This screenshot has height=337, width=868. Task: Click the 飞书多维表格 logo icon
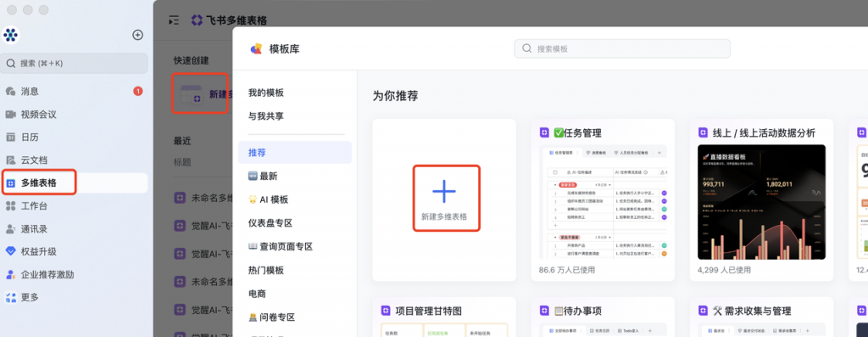[197, 20]
